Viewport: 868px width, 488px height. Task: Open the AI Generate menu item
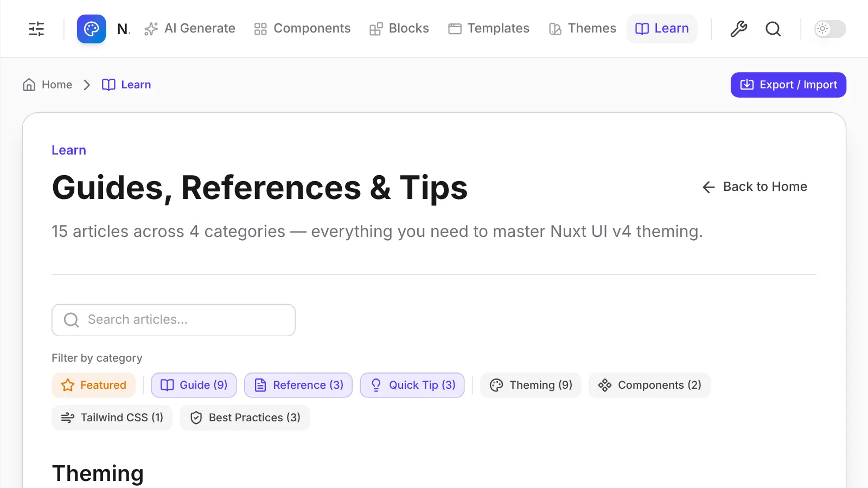click(x=189, y=29)
